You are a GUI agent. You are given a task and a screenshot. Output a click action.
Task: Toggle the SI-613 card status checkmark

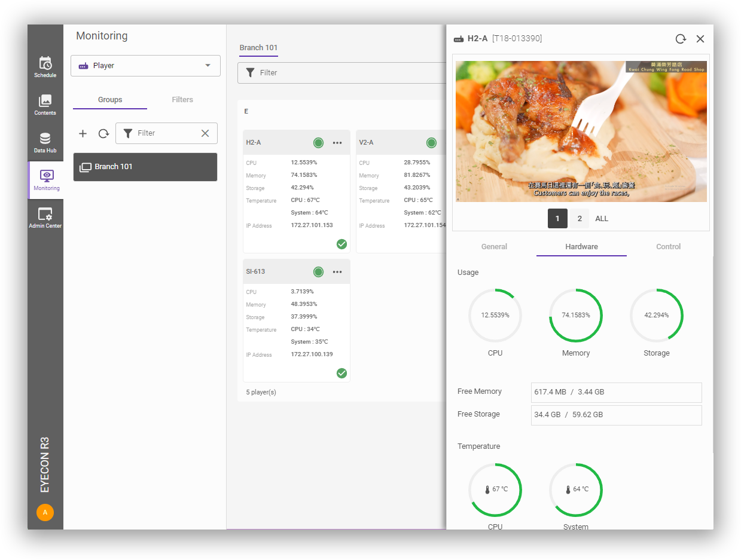click(341, 373)
